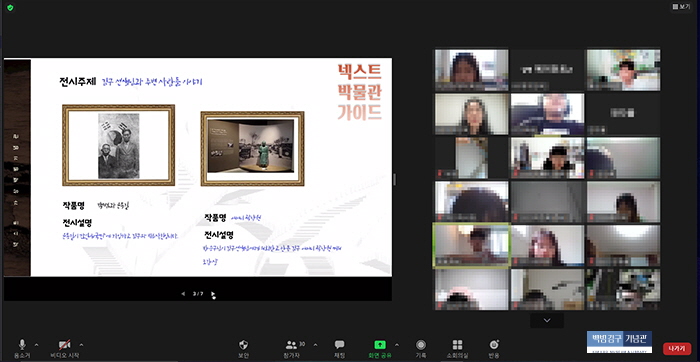Open the 보안 security shield menu
The image size is (700, 362).
(243, 349)
